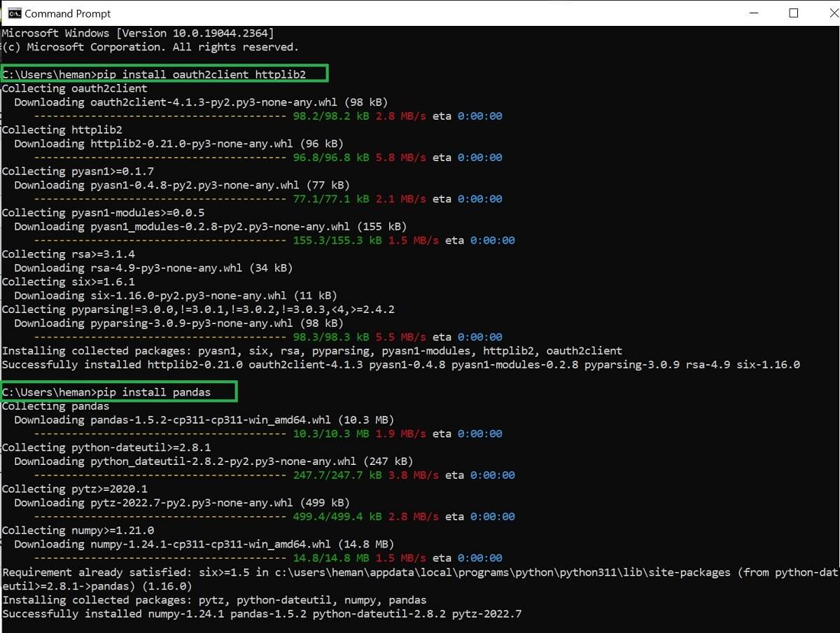Minimize the Command Prompt window
Screen dimensions: 840x633
754,13
